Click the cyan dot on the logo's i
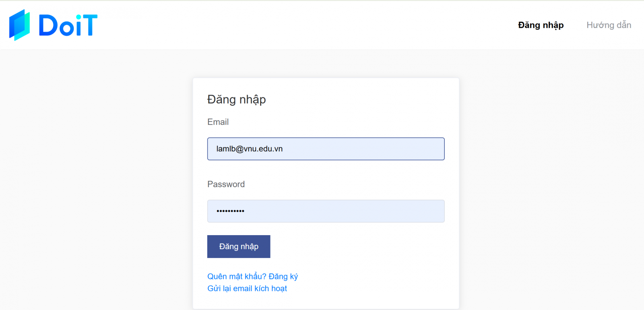This screenshot has height=310, width=644. click(79, 17)
